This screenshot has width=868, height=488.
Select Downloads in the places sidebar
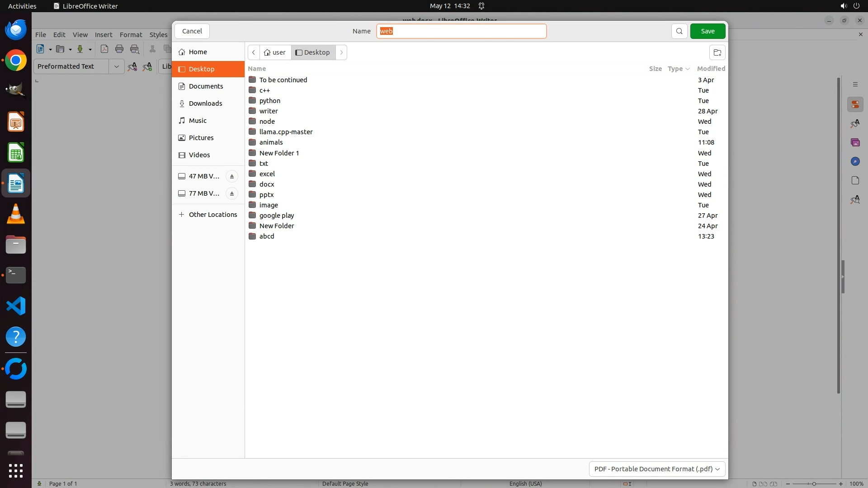(x=205, y=103)
